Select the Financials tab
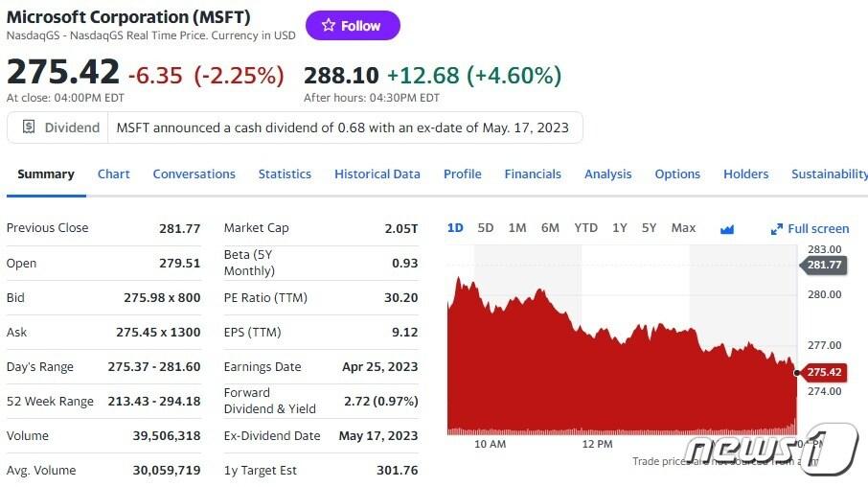The width and height of the screenshot is (868, 487). pyautogui.click(x=533, y=174)
